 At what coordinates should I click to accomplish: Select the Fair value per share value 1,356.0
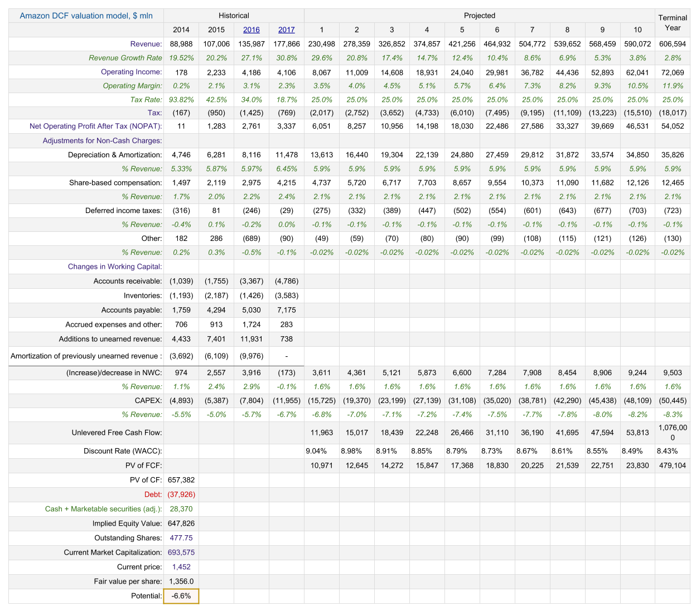181,581
